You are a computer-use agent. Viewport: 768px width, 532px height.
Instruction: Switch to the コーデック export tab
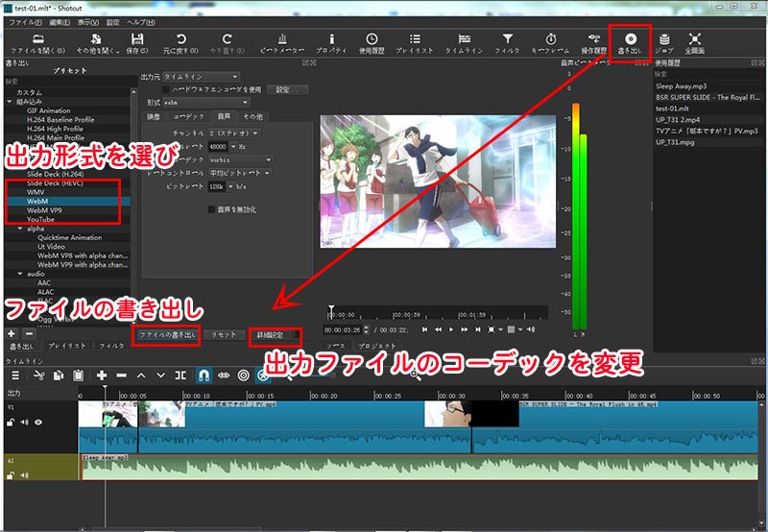coord(188,116)
